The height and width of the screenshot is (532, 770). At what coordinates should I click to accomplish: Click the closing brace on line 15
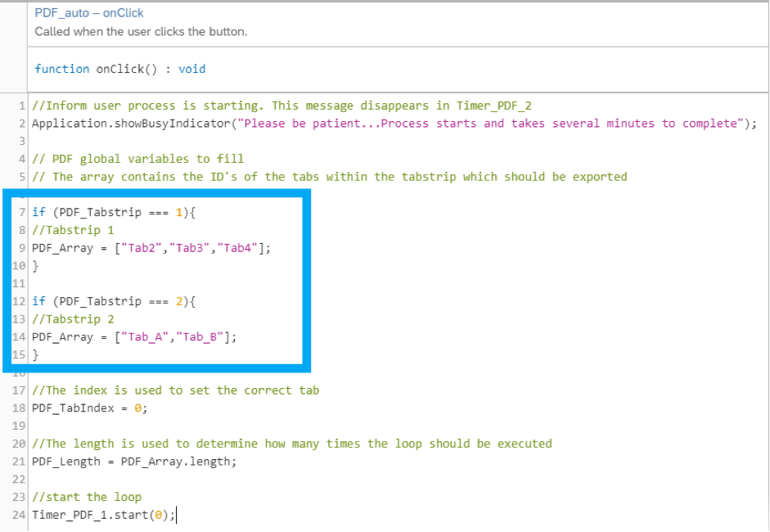(35, 354)
